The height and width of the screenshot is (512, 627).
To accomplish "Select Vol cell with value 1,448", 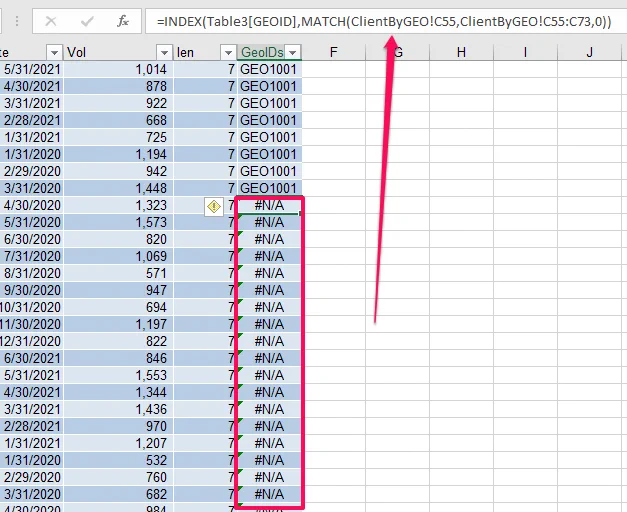I will tap(118, 188).
